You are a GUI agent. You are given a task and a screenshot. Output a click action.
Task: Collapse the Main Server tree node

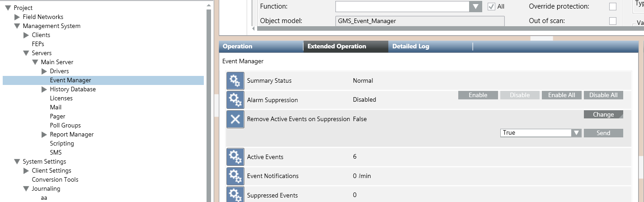35,62
